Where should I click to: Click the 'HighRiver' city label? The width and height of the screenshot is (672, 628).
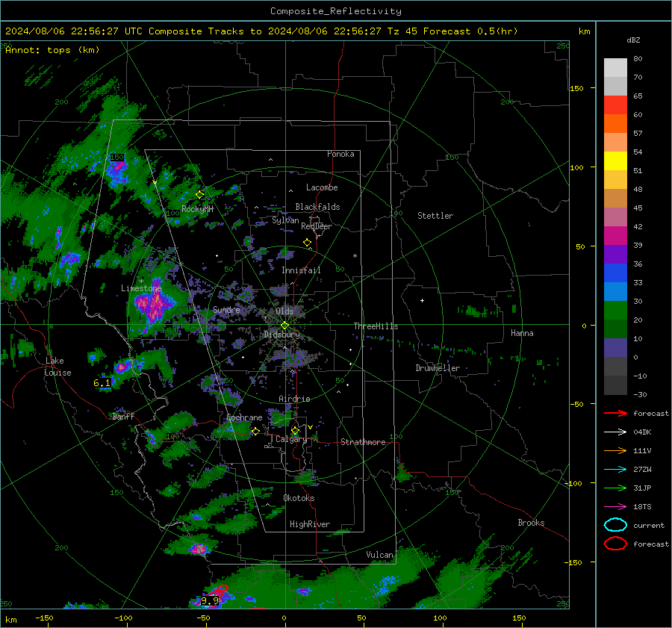pyautogui.click(x=310, y=524)
